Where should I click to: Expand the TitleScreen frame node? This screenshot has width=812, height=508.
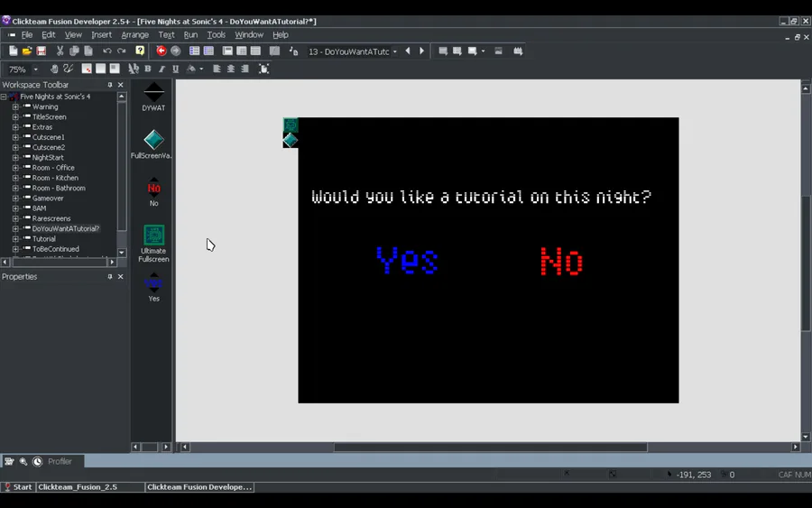click(x=15, y=117)
